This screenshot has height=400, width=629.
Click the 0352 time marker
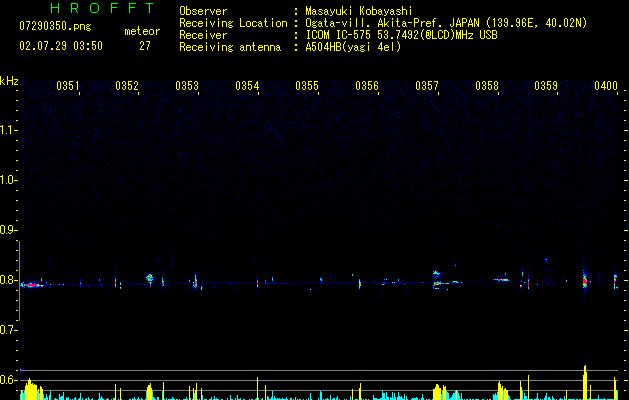click(x=127, y=86)
